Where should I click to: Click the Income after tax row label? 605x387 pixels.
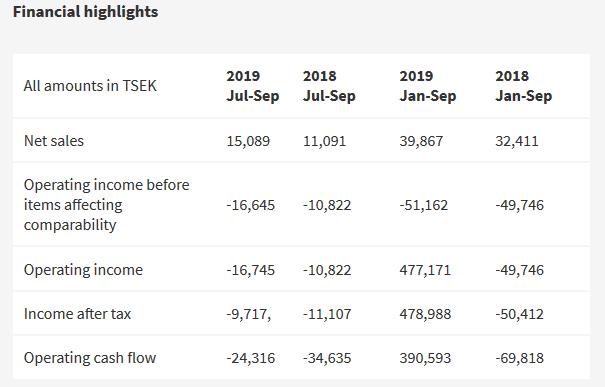(78, 314)
